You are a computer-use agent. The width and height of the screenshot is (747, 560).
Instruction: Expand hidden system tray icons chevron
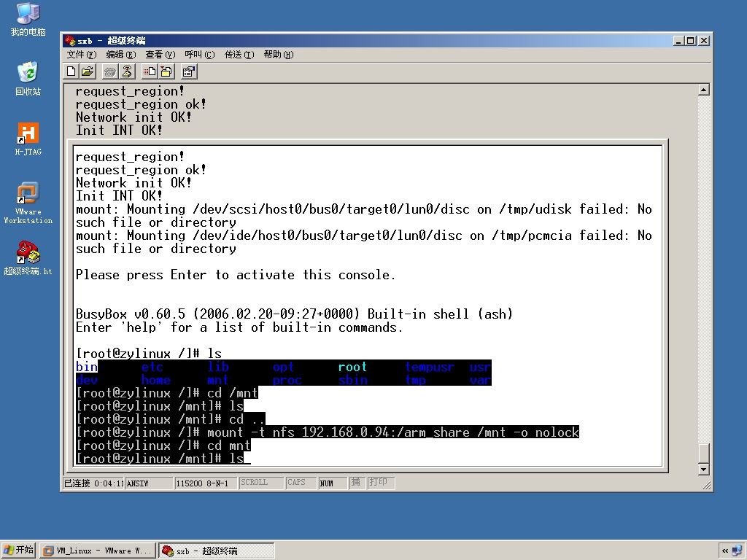pos(724,551)
